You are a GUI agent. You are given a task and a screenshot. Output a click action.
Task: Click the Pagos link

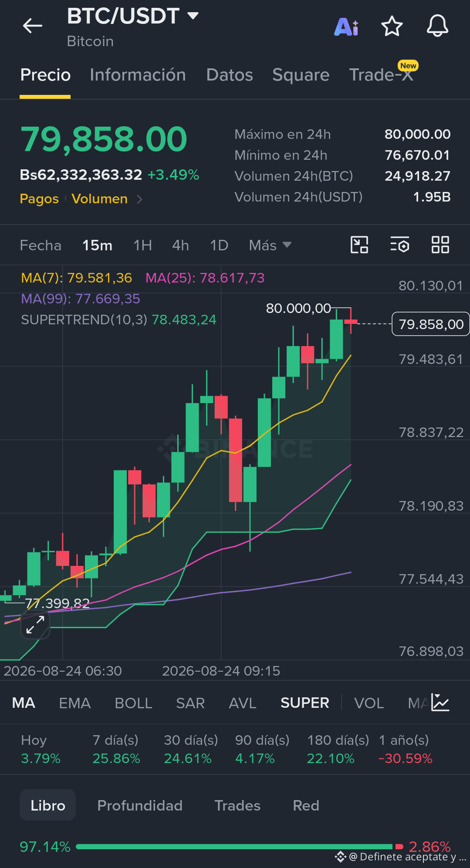click(x=39, y=199)
